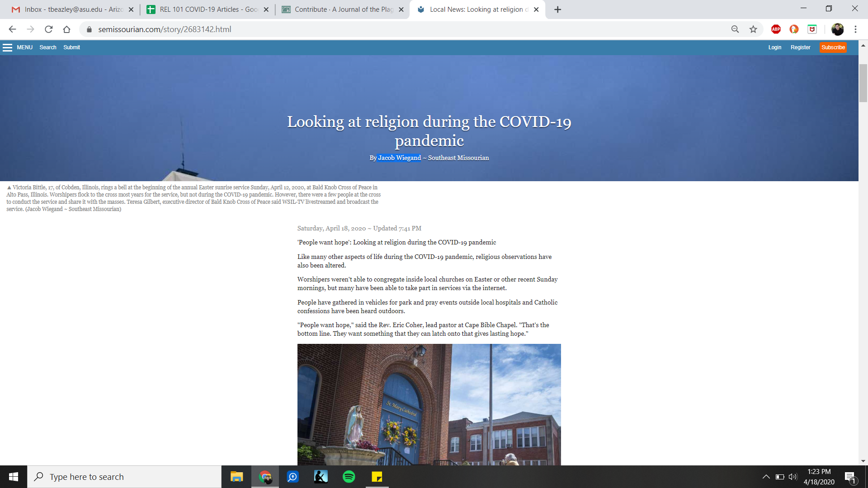Click the home page icon

[x=66, y=29]
